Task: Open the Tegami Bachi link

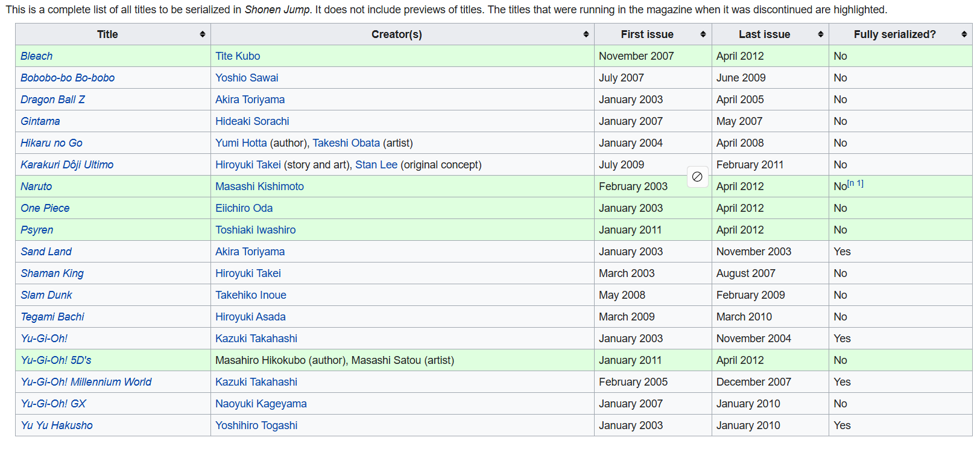Action: click(52, 317)
